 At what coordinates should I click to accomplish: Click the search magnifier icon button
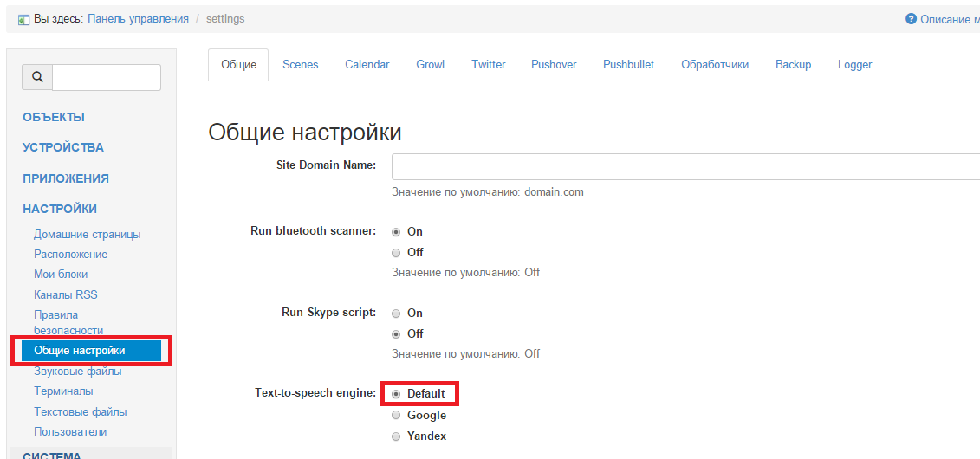(x=37, y=77)
